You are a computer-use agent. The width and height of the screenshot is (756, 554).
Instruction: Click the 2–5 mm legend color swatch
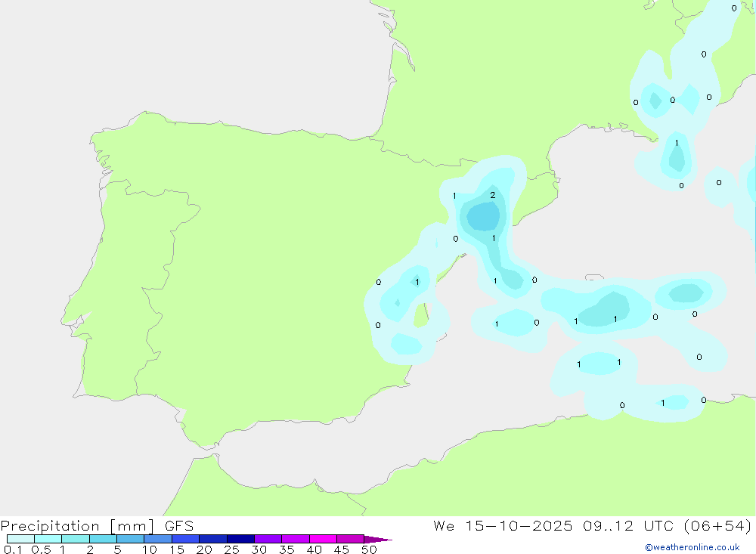tap(103, 539)
